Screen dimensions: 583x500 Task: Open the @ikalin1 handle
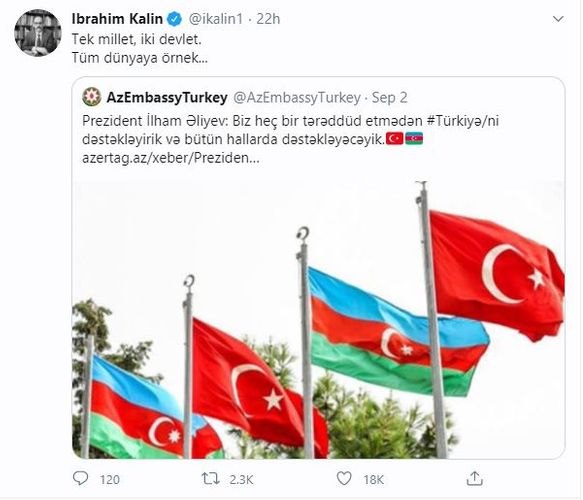coord(216,19)
